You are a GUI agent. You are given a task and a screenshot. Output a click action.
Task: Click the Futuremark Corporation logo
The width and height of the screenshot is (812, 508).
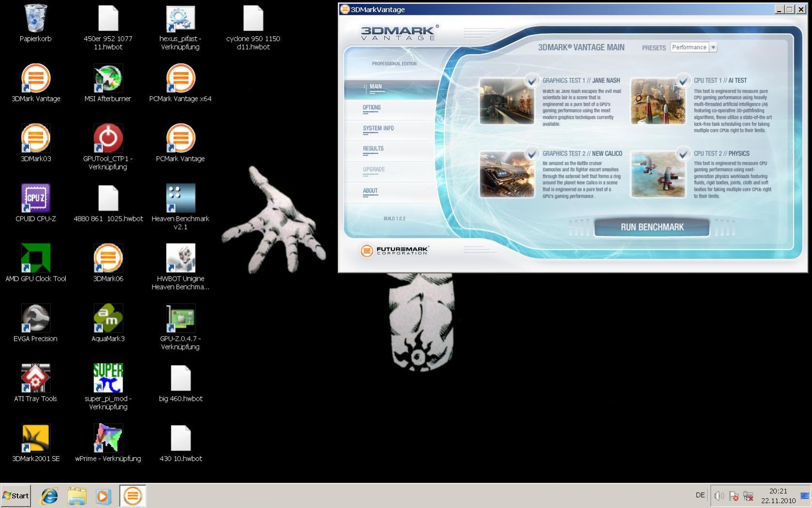[395, 250]
